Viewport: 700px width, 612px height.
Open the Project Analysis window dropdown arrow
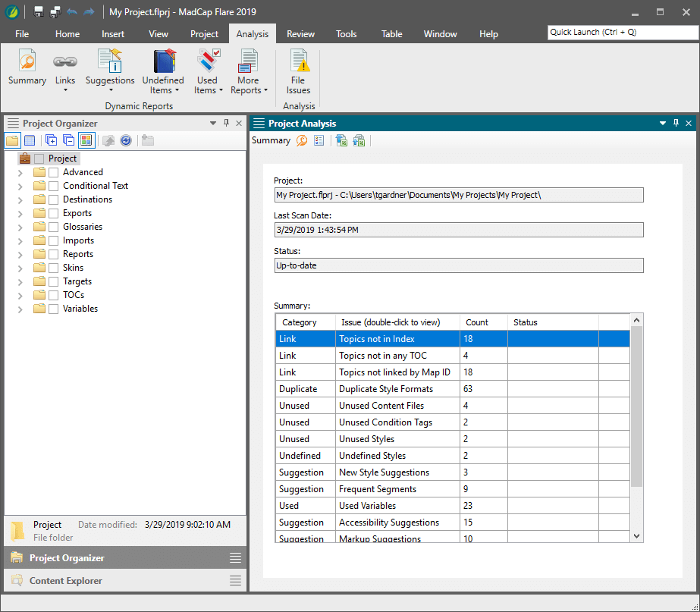pos(663,123)
